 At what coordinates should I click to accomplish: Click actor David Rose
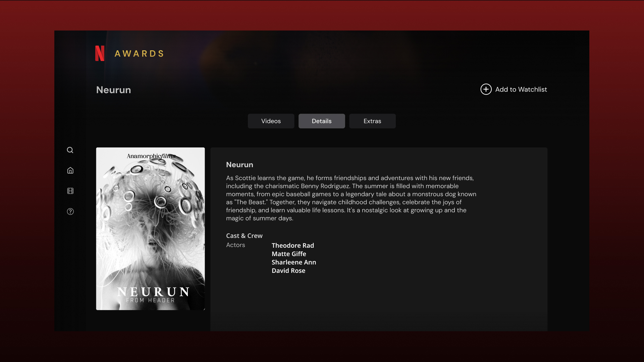point(288,270)
